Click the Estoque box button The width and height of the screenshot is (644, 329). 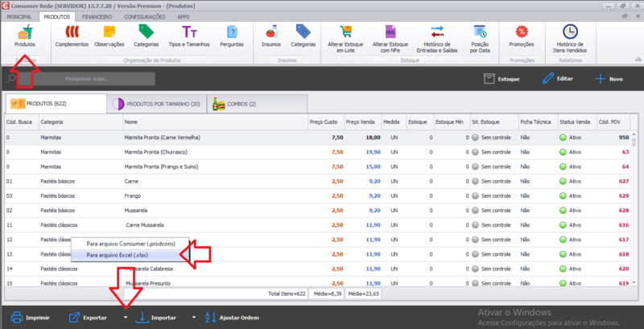[x=502, y=79]
